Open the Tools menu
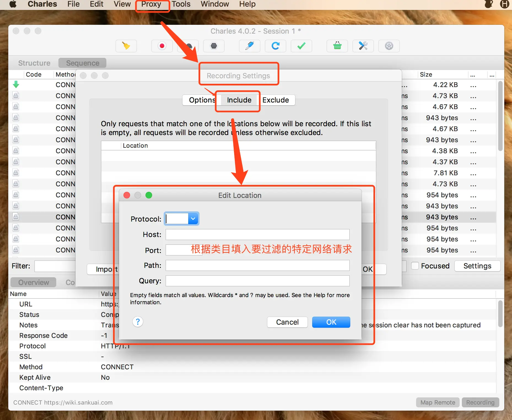This screenshot has height=420, width=512. (x=181, y=4)
